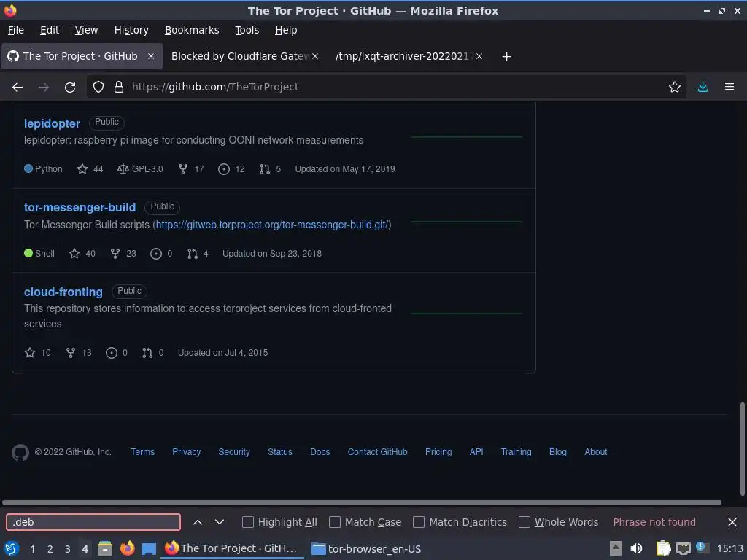Viewport: 747px width, 560px height.
Task: Open tor-messenger-build forks count 23
Action: (x=123, y=253)
